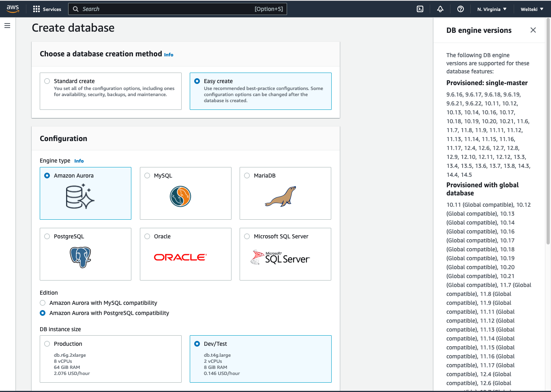This screenshot has height=392, width=551.
Task: Open Info link for creation method
Action: 169,55
